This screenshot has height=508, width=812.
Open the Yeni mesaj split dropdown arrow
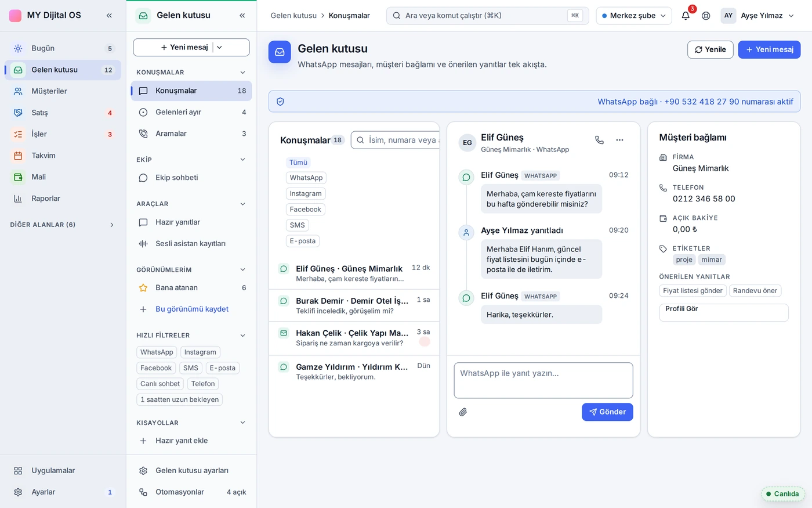pos(220,48)
